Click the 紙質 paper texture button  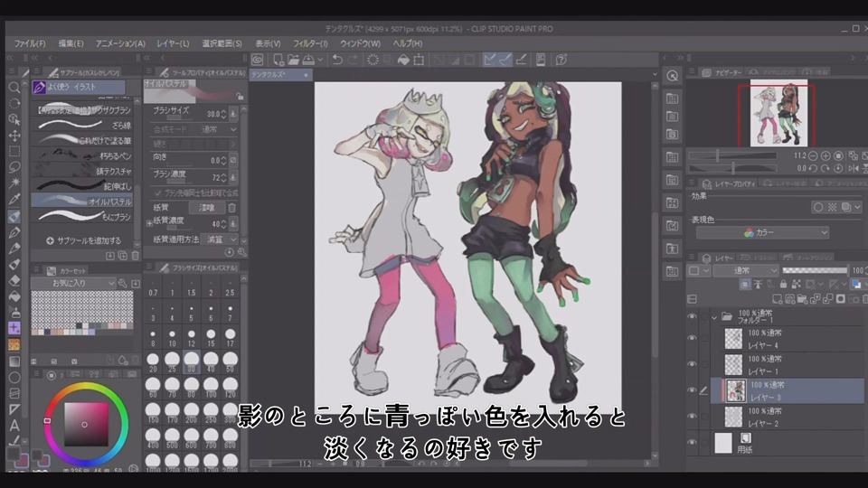pyautogui.click(x=206, y=208)
